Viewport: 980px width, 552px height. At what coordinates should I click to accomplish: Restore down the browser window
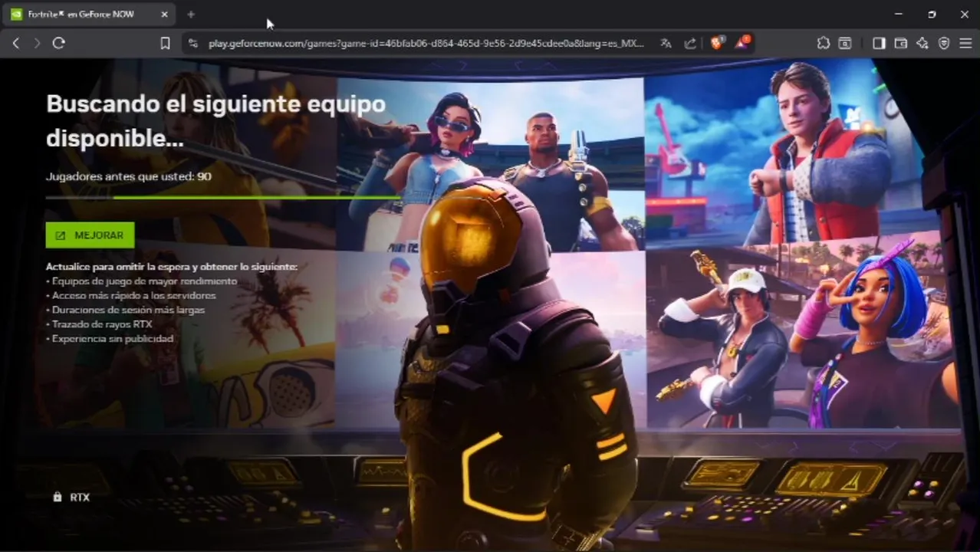click(932, 15)
